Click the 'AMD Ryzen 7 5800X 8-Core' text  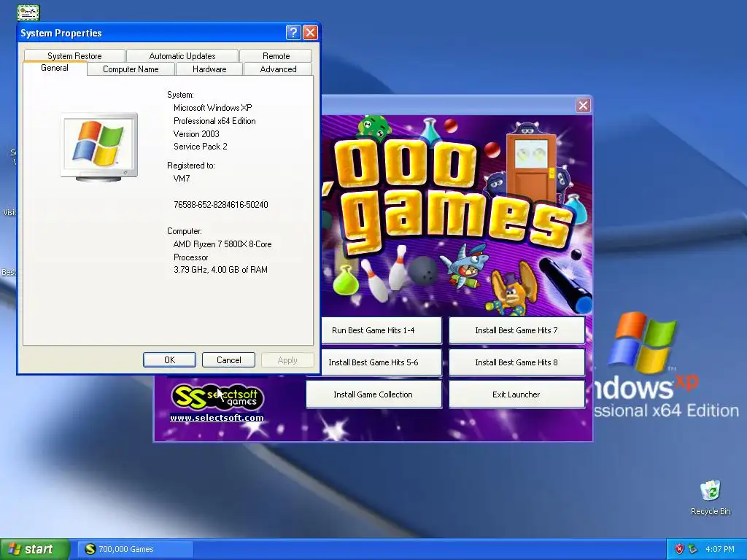222,244
